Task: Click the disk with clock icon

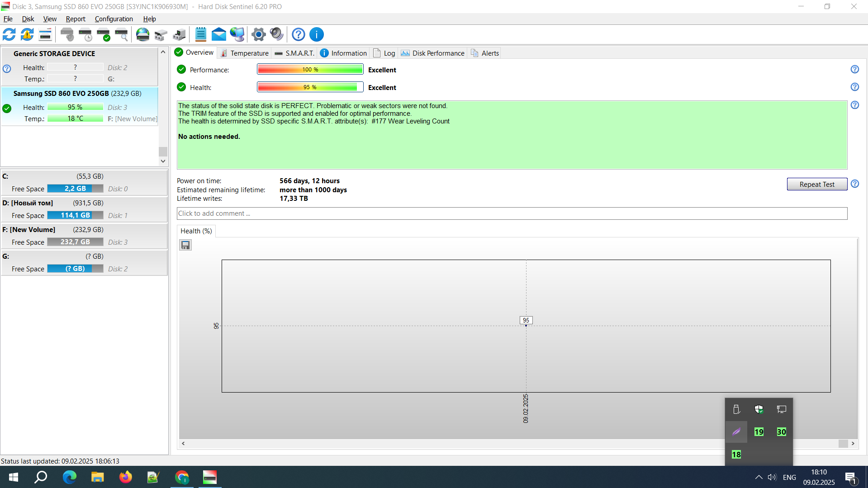Action: click(x=85, y=34)
